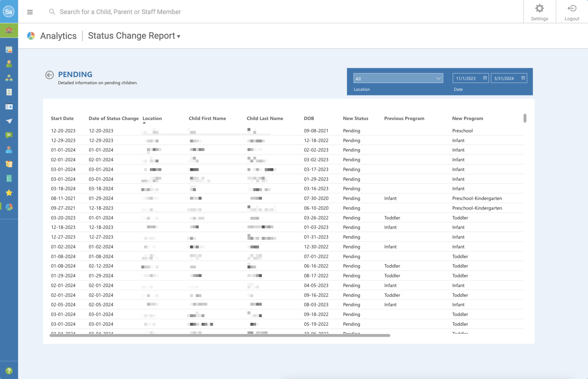Image resolution: width=588 pixels, height=379 pixels.
Task: Open the school home dashboard icon
Action: [9, 30]
